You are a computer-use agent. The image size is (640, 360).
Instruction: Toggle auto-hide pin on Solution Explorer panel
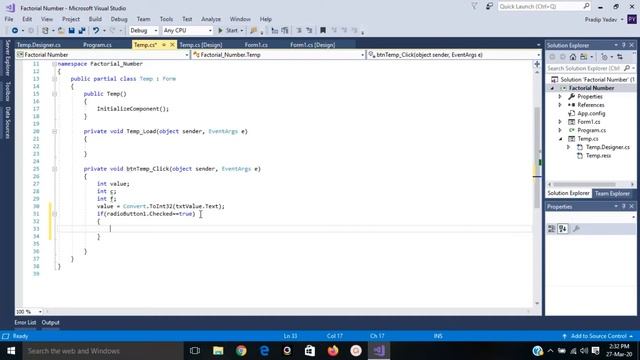point(624,45)
